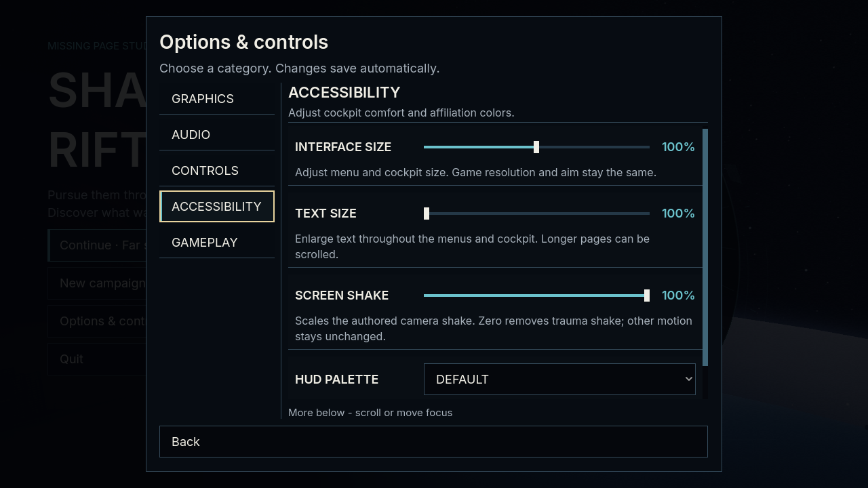Click the scrollbar track below the thumb
This screenshot has width=868, height=488.
coord(705,382)
